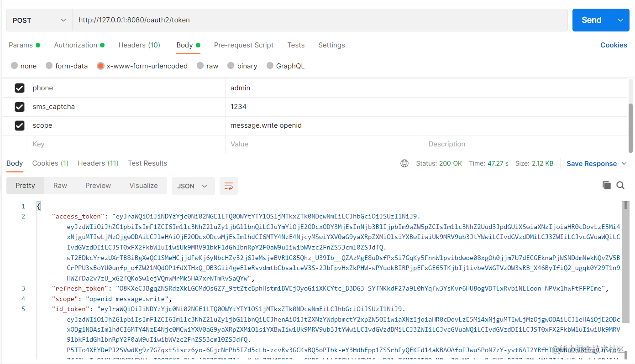The image size is (635, 364).
Task: Click the text wrap icon beside JSON dropdown
Action: (228, 186)
